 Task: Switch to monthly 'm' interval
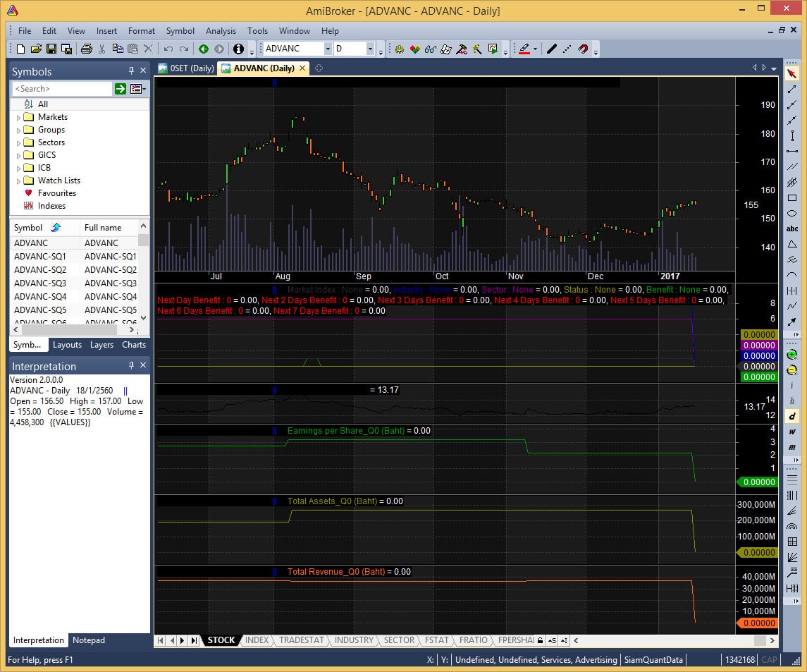pyautogui.click(x=792, y=447)
